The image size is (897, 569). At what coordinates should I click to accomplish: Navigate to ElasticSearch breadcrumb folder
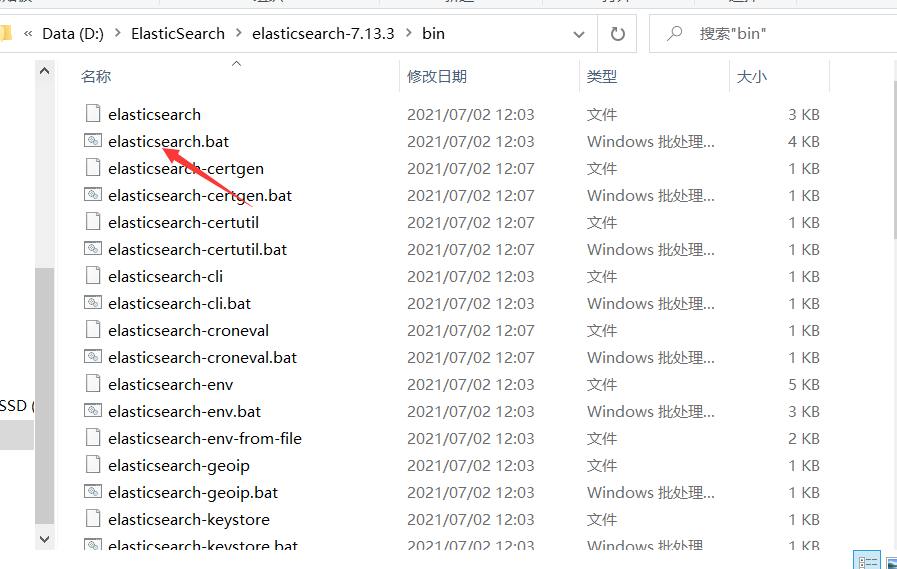coord(178,34)
